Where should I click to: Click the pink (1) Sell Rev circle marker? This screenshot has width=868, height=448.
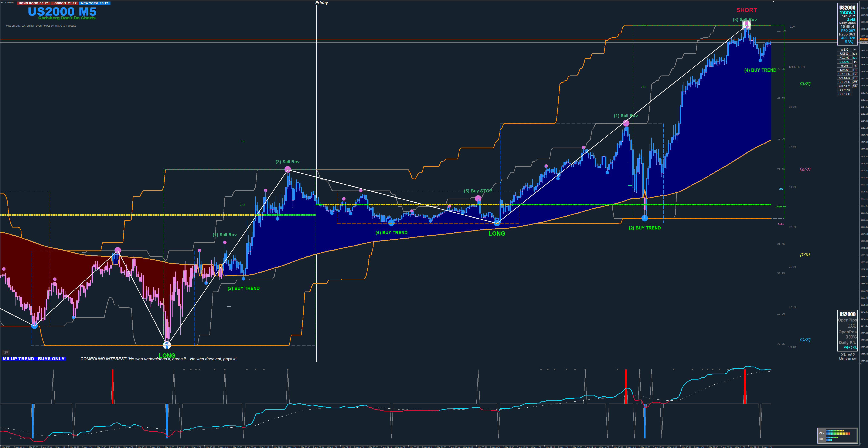(x=626, y=123)
